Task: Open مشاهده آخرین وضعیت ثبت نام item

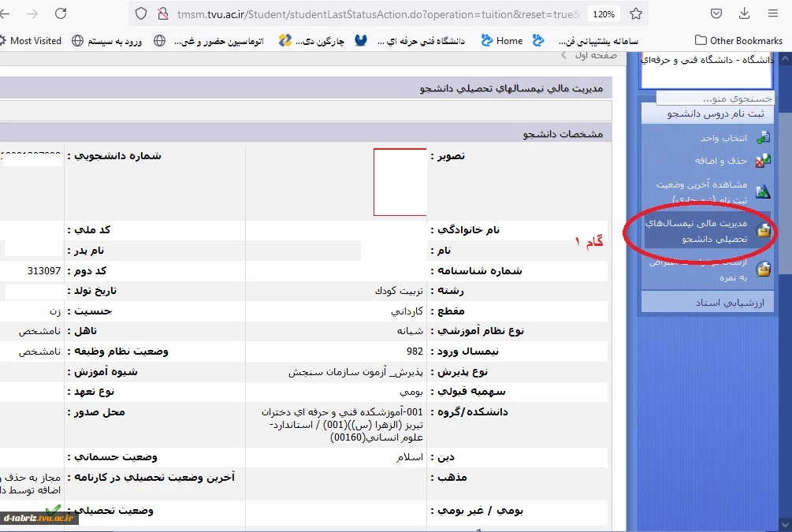Action: pos(701,192)
